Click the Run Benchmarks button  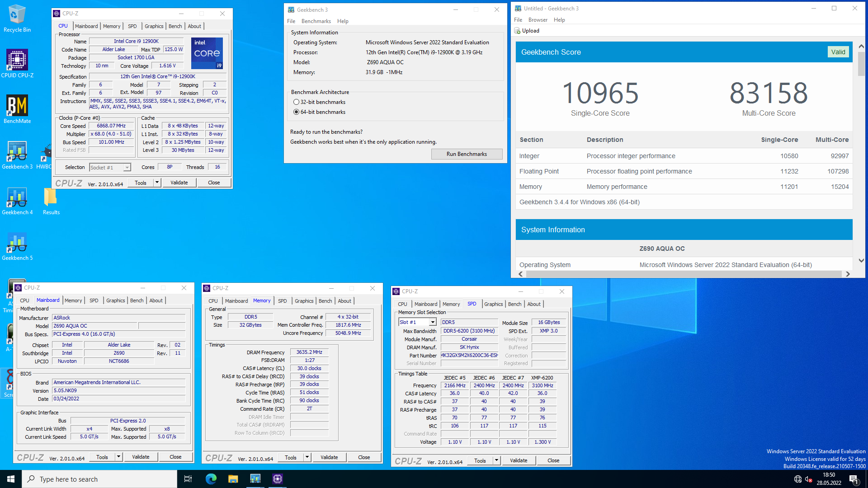pyautogui.click(x=467, y=154)
